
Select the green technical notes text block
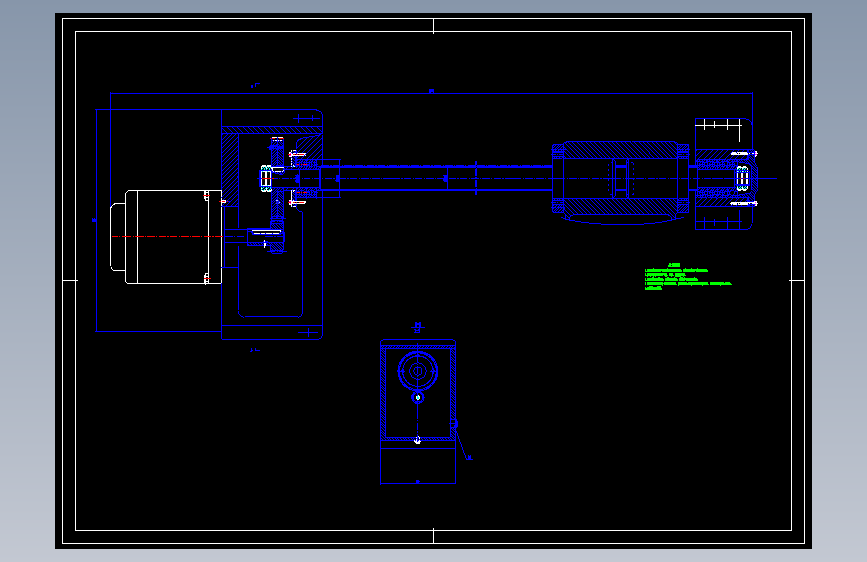688,277
